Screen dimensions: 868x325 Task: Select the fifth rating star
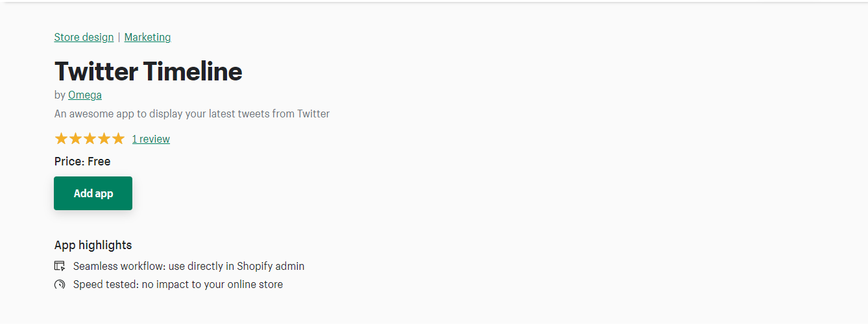pos(118,138)
